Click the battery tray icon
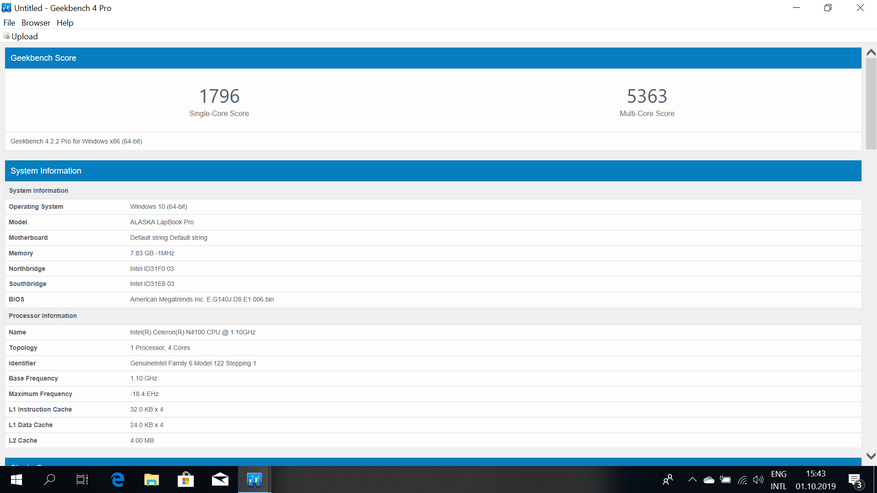 (x=725, y=480)
